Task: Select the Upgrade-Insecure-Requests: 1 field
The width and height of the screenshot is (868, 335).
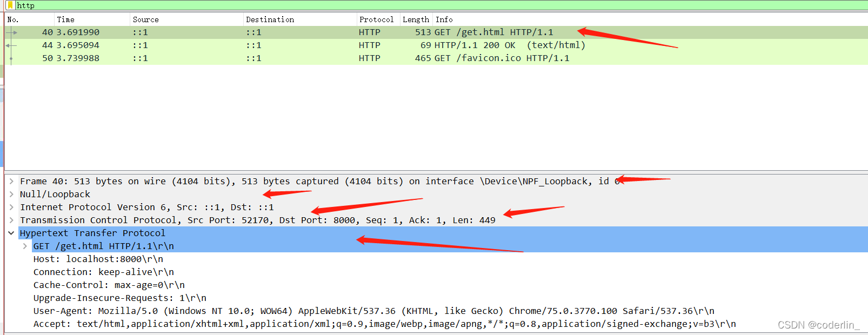Action: click(120, 298)
